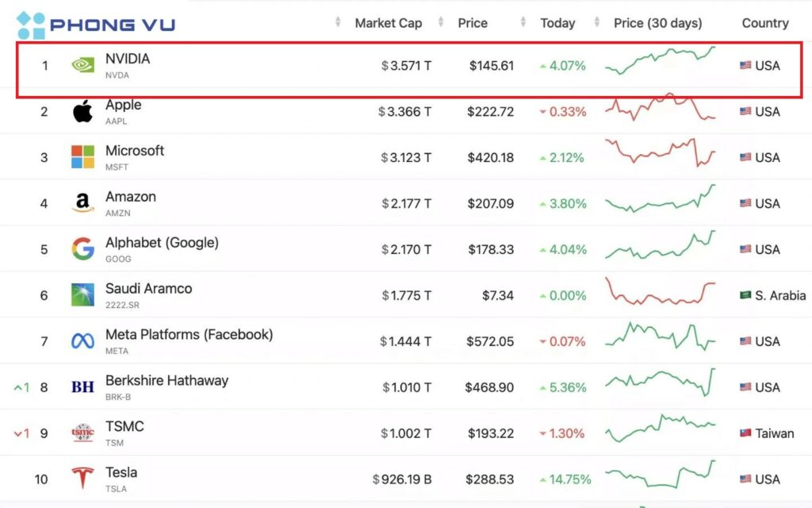The image size is (812, 508).
Task: Click the Taiwan flag next to TSMC
Action: click(x=745, y=433)
